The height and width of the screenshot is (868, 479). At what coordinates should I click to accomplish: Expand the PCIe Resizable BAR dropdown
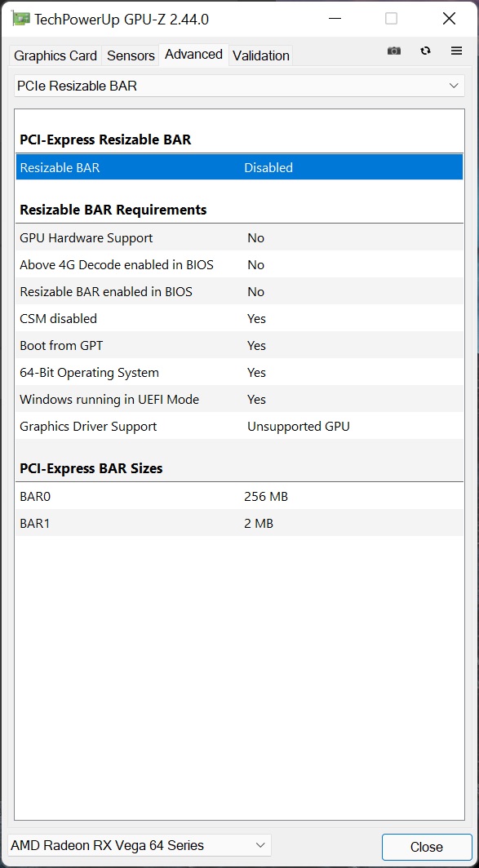[239, 86]
